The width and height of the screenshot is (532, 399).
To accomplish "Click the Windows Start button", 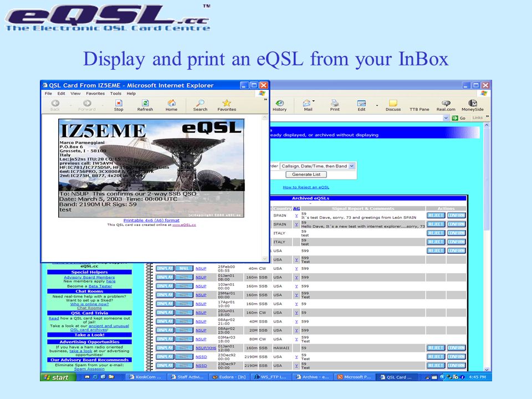I will tap(58, 377).
